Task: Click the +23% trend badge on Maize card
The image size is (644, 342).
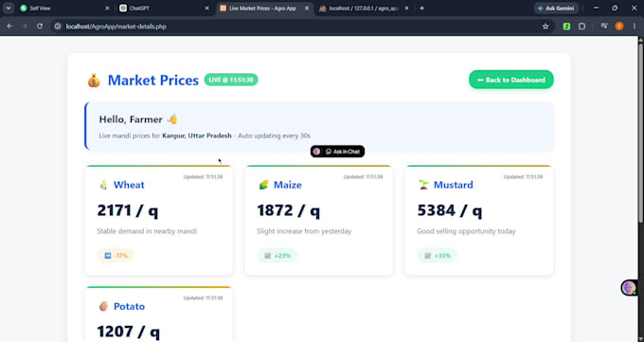Action: [277, 256]
